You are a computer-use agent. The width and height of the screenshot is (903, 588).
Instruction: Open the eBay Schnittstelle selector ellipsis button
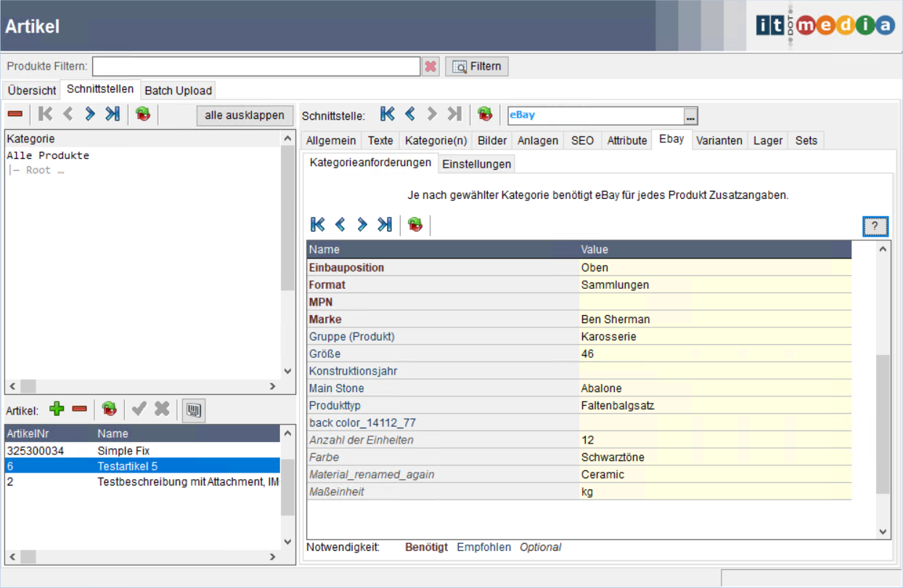(690, 116)
